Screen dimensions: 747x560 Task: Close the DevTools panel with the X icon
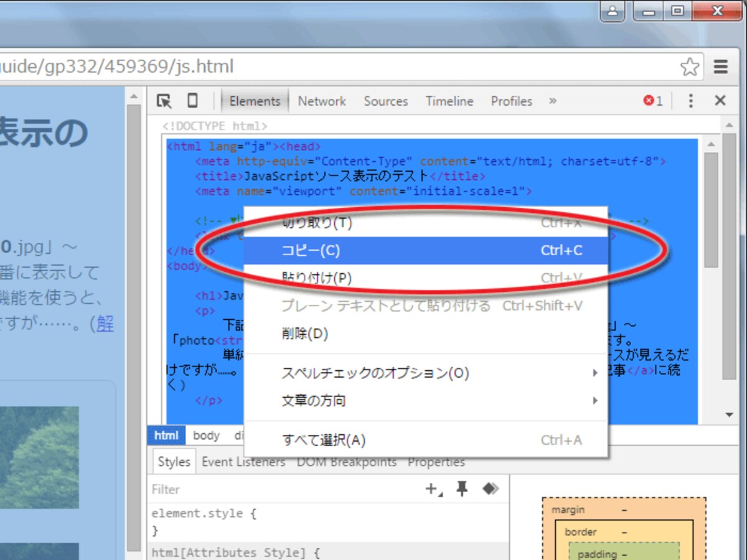[720, 101]
